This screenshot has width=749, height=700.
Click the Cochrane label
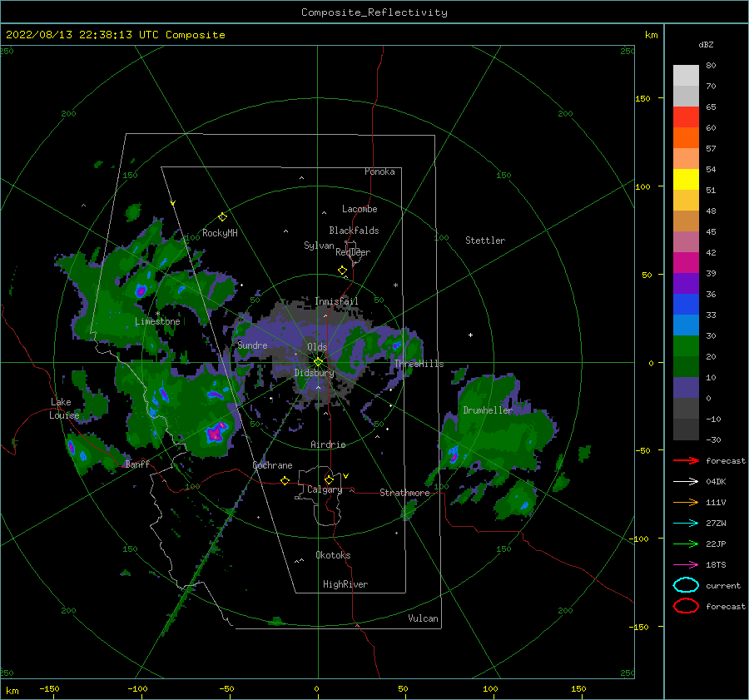(x=272, y=465)
